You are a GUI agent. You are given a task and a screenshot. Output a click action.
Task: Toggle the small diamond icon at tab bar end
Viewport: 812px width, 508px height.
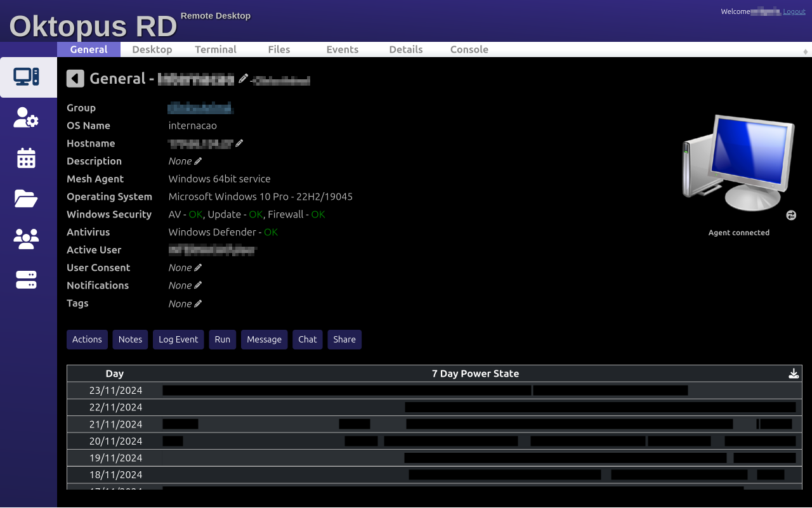point(806,51)
